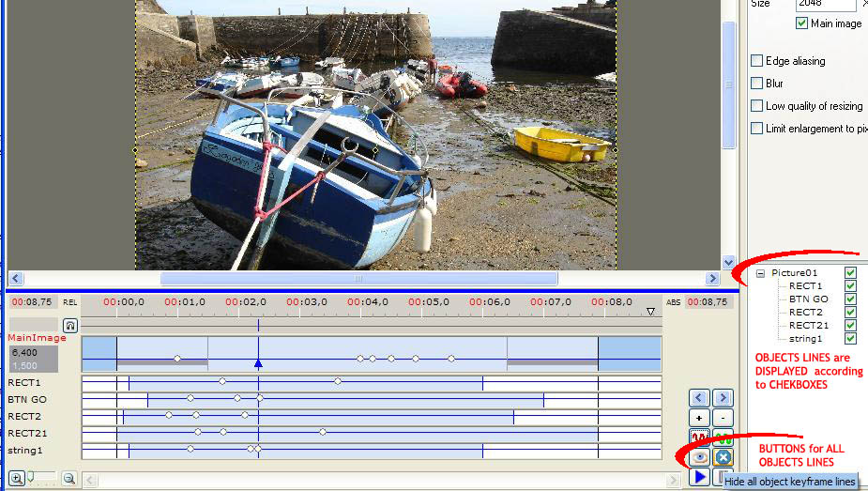Viewport: 868px width, 491px height.
Task: Select BTN GO in the objects tree
Action: (x=808, y=299)
